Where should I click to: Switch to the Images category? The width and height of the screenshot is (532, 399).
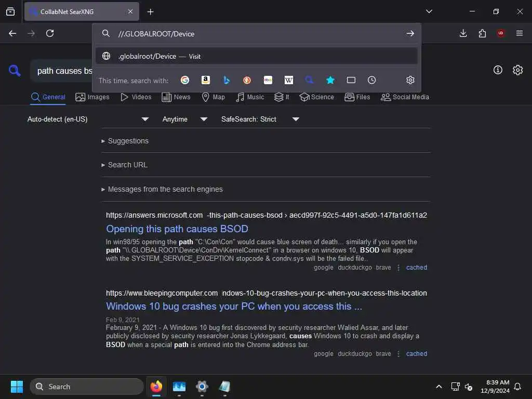pyautogui.click(x=92, y=97)
